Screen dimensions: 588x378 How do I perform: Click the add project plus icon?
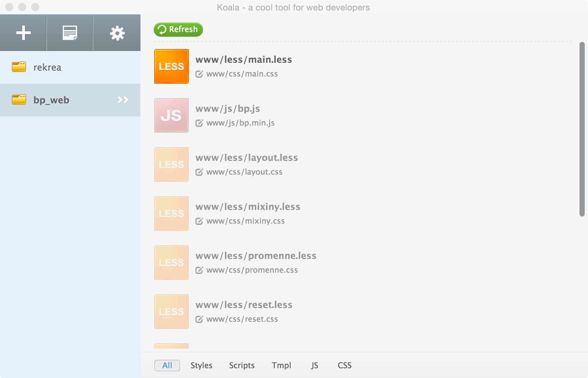tap(23, 33)
